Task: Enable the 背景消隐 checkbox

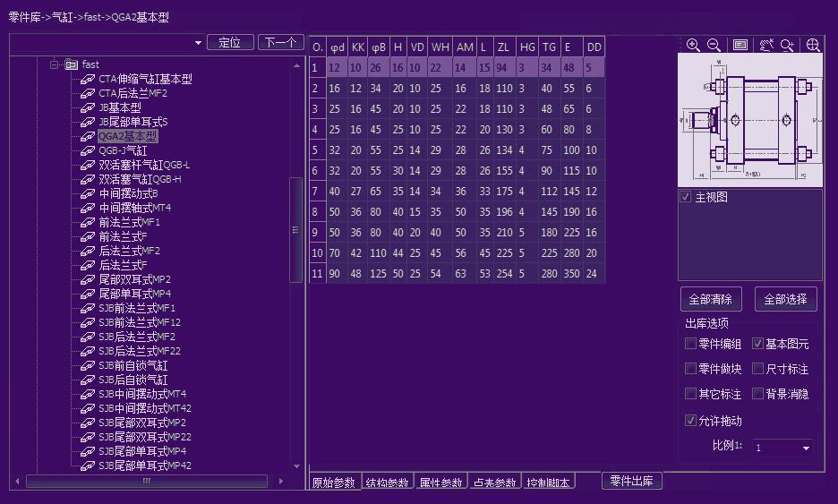Action: coord(757,394)
